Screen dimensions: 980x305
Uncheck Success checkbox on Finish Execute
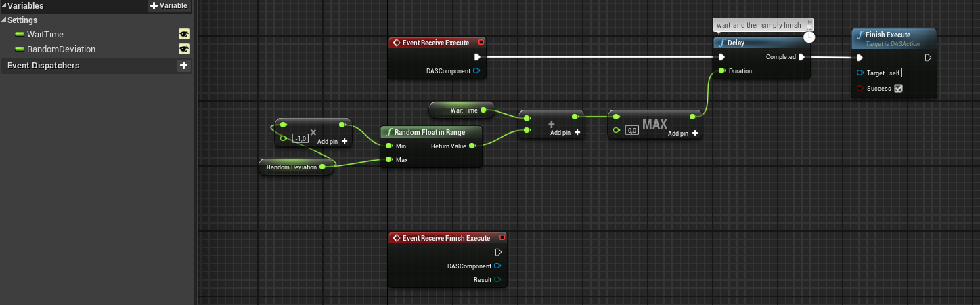899,88
